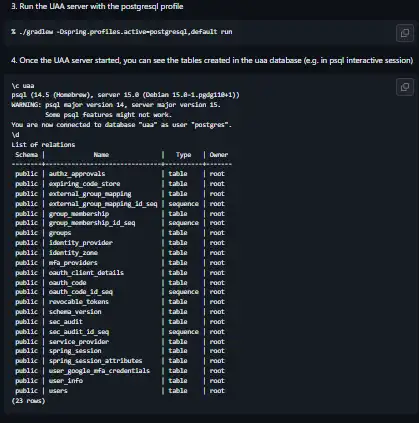Click the groups table name
Screen dimensions: 419x423
(x=60, y=233)
